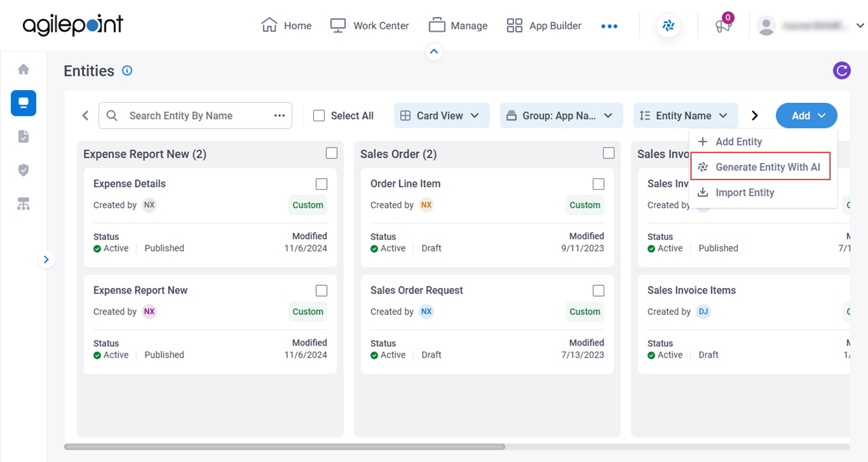Open the shield icon in the left sidebar

(x=23, y=170)
